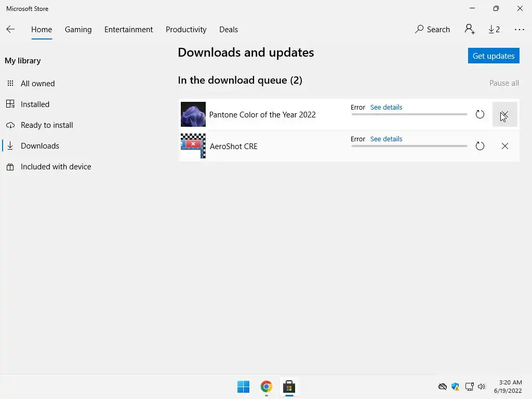Click the AeroShot CRE progress bar
This screenshot has width=532, height=399.
click(409, 146)
